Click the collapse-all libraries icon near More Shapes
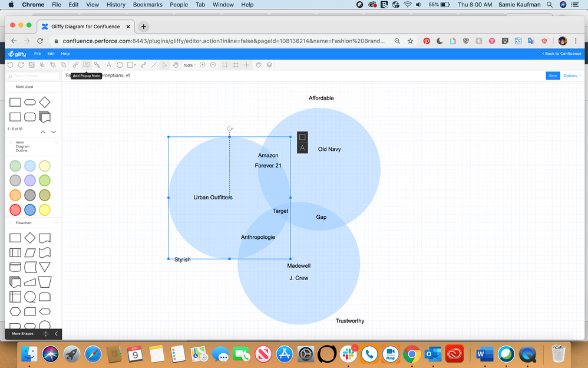 (46, 333)
